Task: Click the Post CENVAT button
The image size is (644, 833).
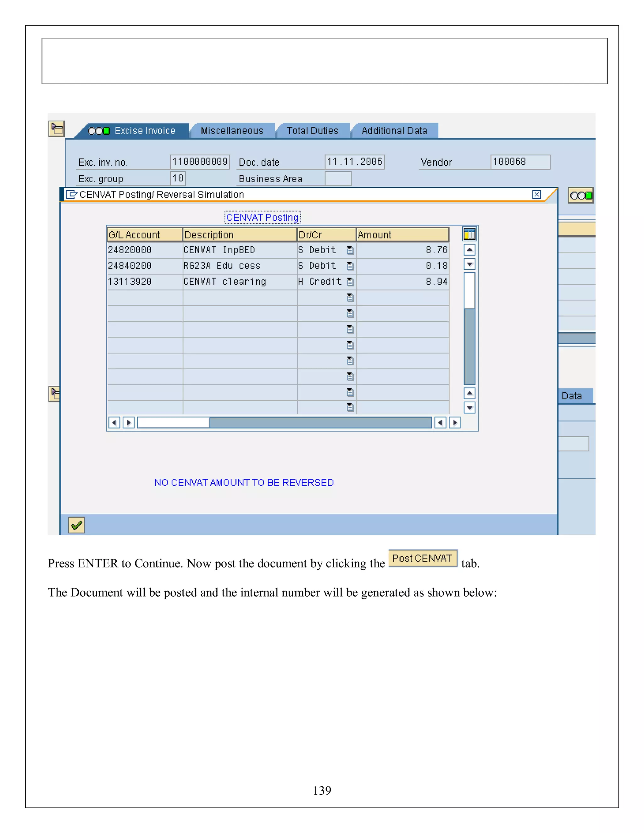Action: [x=422, y=558]
